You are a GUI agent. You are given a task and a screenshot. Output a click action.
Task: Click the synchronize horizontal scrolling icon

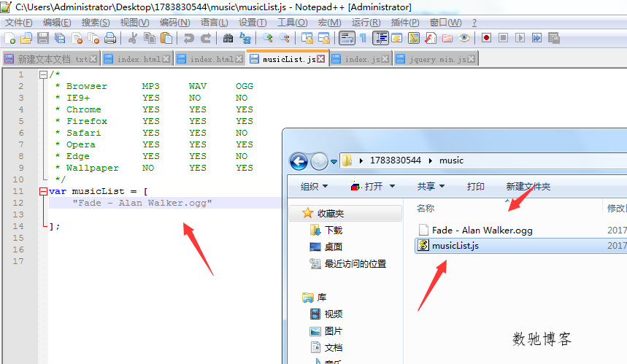pyautogui.click(x=323, y=39)
